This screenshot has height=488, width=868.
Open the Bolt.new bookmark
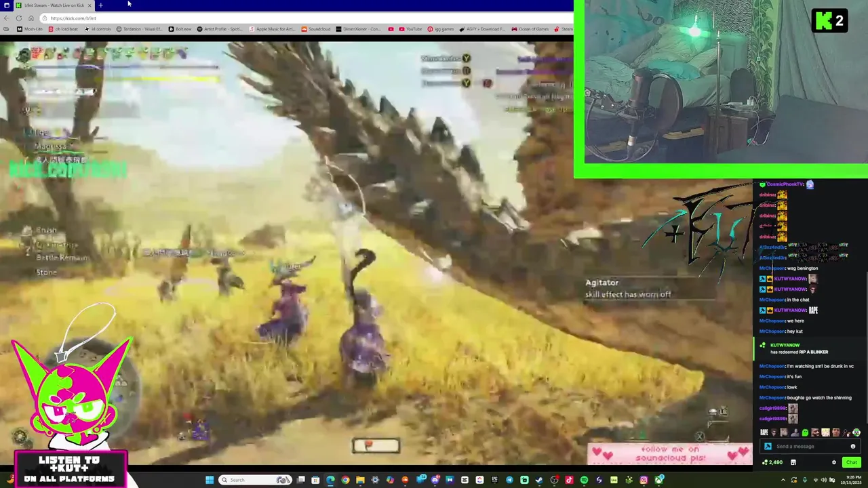pos(180,29)
